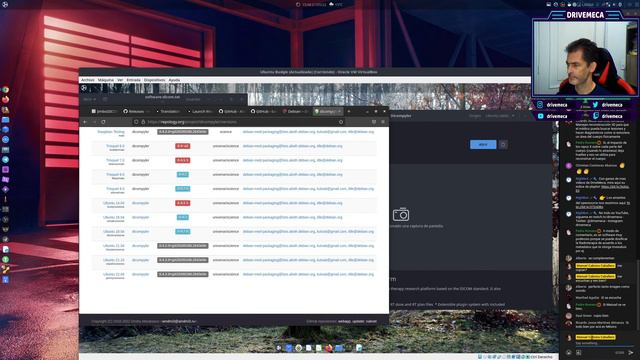
Task: Open the Ver menu in VirtualBox
Action: 120,80
